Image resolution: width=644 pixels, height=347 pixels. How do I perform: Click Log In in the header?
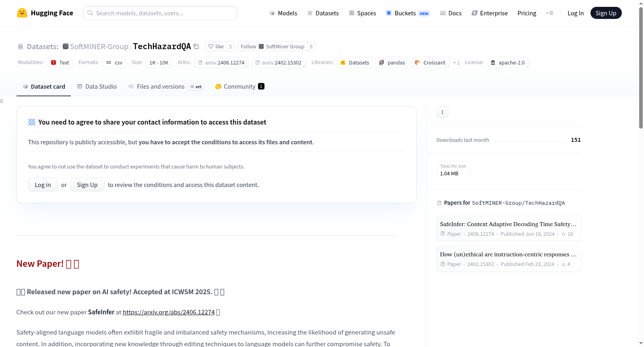click(x=576, y=13)
